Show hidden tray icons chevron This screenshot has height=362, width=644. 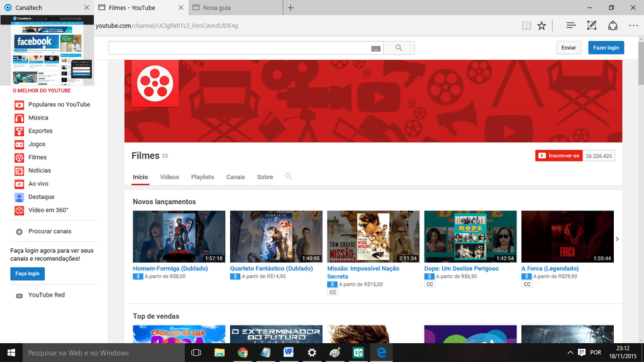pyautogui.click(x=570, y=353)
